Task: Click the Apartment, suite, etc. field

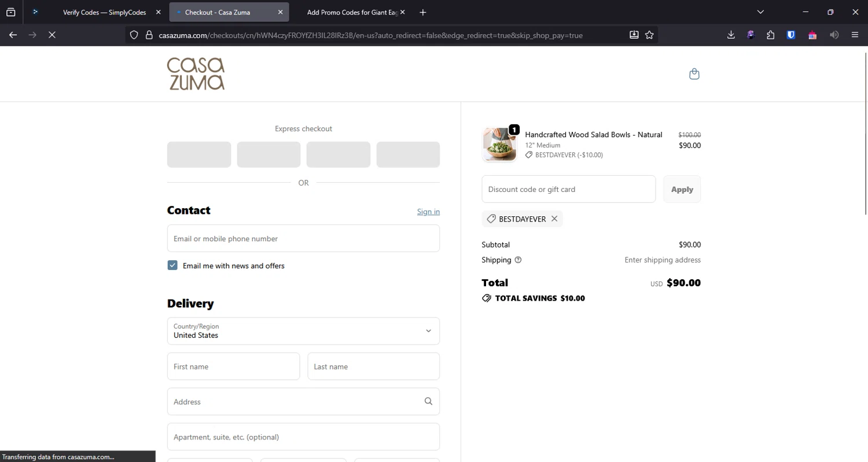Action: [303, 437]
